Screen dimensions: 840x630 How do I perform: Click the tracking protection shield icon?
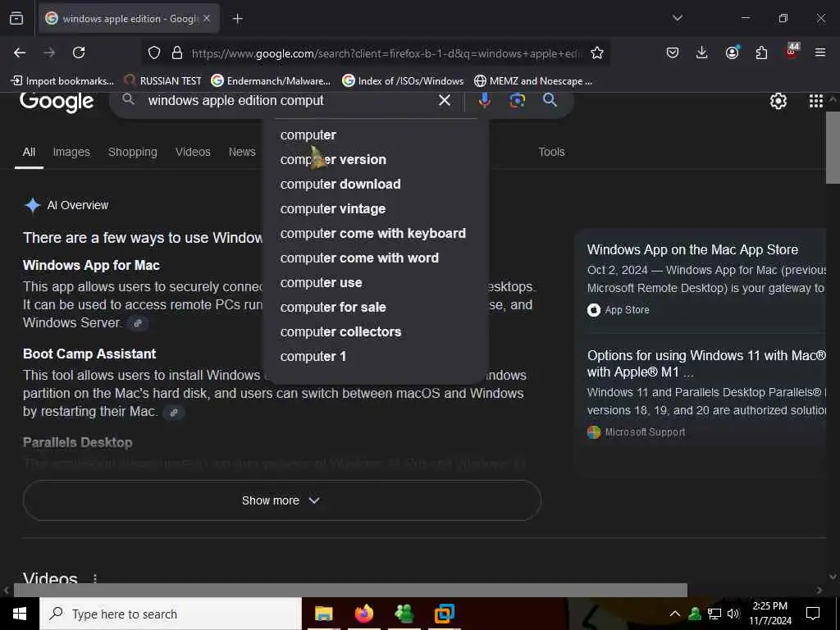pyautogui.click(x=154, y=52)
